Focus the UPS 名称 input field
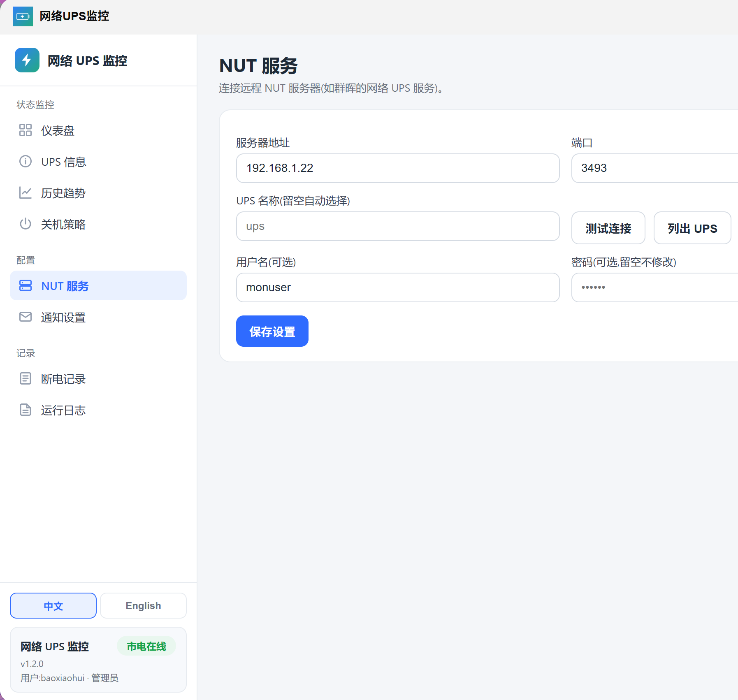The width and height of the screenshot is (738, 700). [x=398, y=226]
